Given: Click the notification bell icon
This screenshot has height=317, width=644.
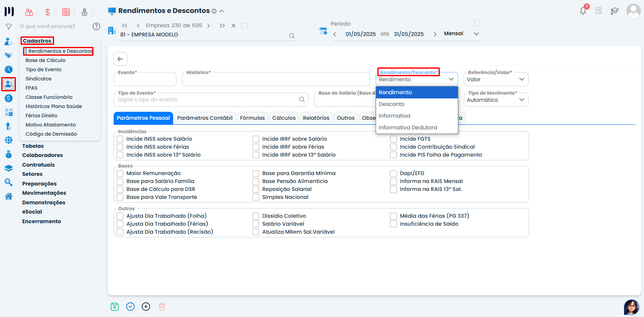Looking at the screenshot, I should pos(583,11).
